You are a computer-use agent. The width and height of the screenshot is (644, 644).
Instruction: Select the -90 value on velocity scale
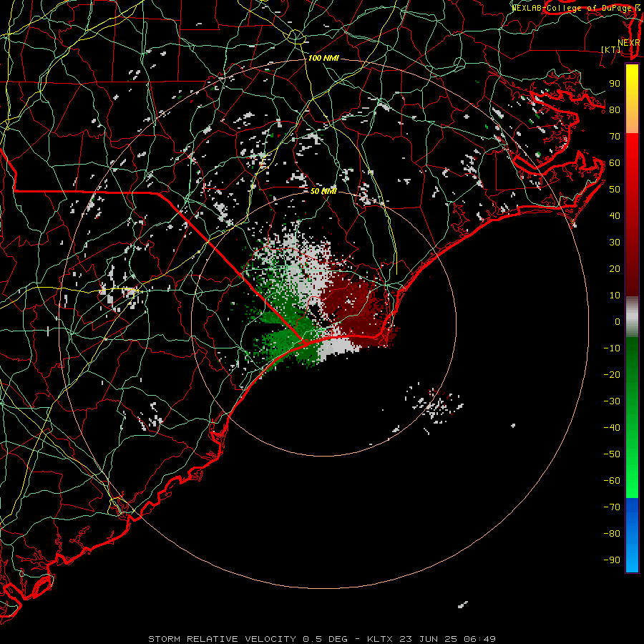(x=612, y=560)
